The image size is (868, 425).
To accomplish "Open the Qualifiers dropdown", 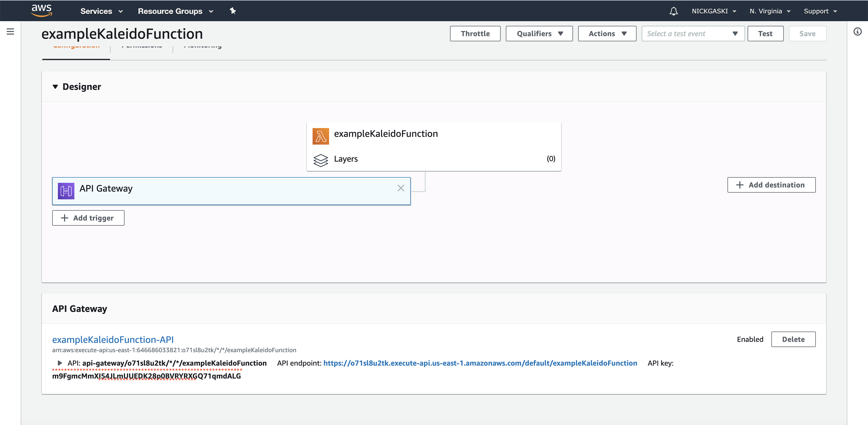I will [539, 34].
